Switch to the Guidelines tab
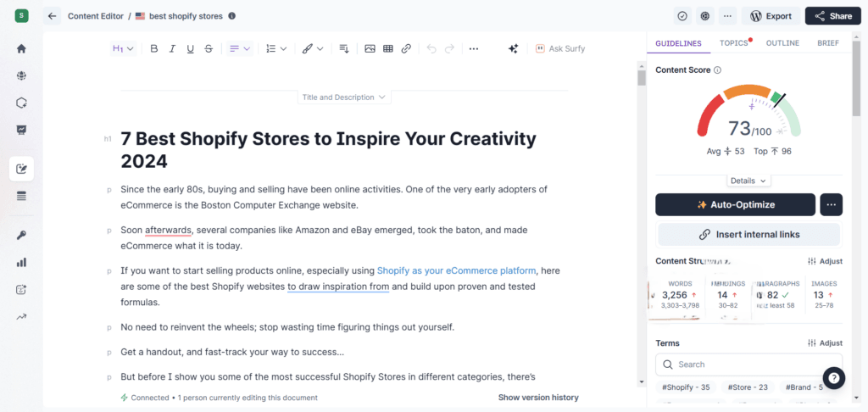This screenshot has width=868, height=412. pos(678,43)
